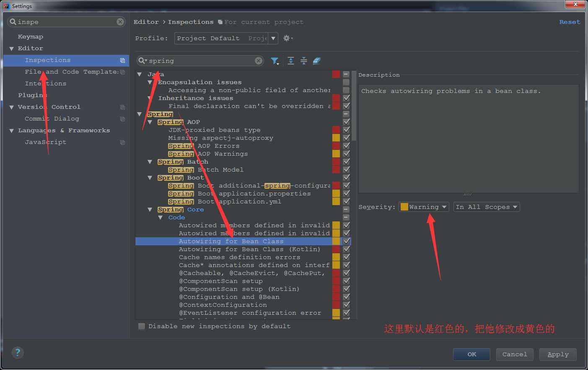The height and width of the screenshot is (370, 588).
Task: Click the inspections tree vertical scrollbar
Action: 354,105
